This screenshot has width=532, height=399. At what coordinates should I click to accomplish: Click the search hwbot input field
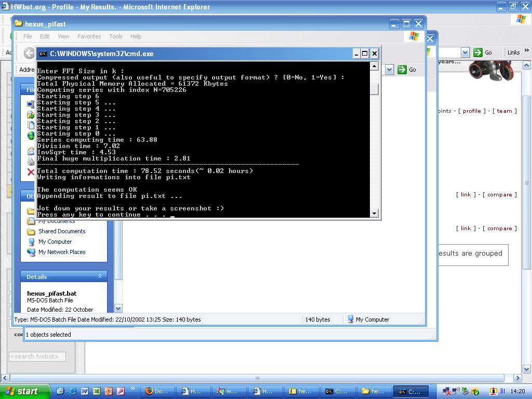coord(37,356)
